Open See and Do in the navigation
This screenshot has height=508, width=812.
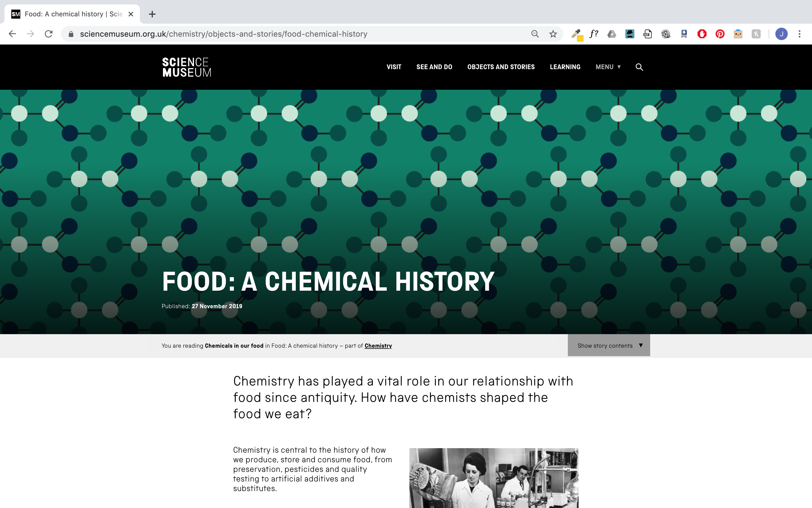[434, 67]
